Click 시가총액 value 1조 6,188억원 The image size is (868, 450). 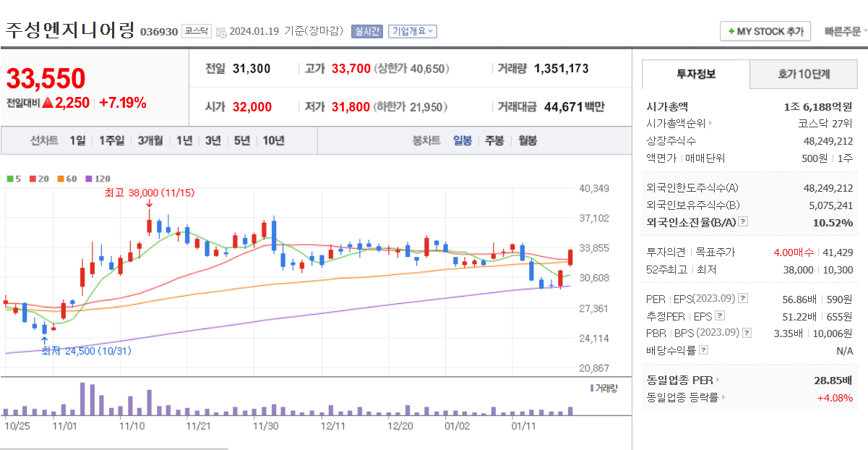[x=818, y=106]
